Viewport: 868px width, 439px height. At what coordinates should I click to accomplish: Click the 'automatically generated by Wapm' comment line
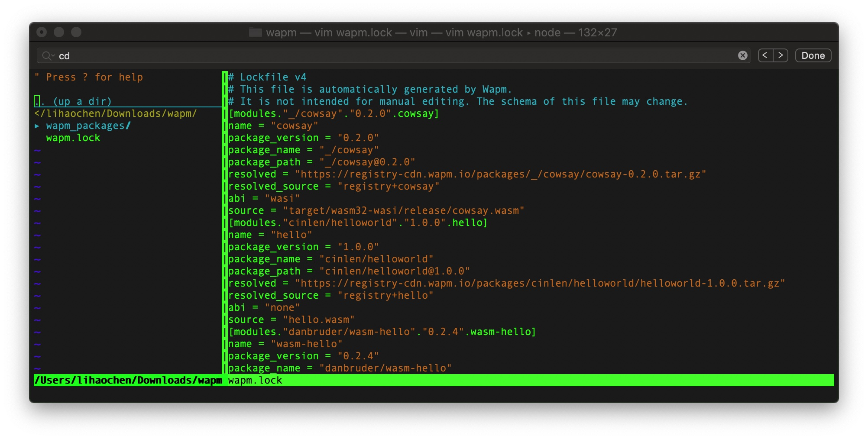point(370,89)
